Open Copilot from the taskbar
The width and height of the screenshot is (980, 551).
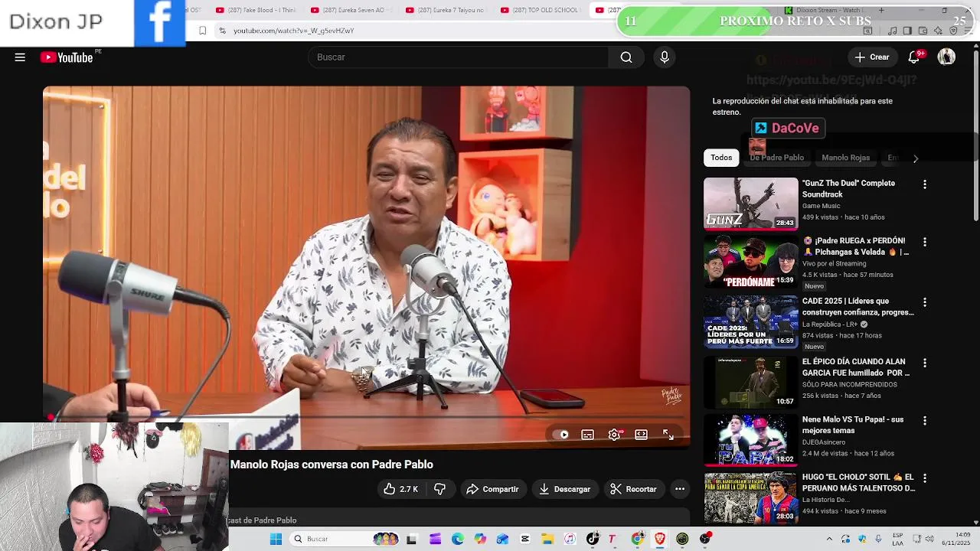pyautogui.click(x=480, y=539)
